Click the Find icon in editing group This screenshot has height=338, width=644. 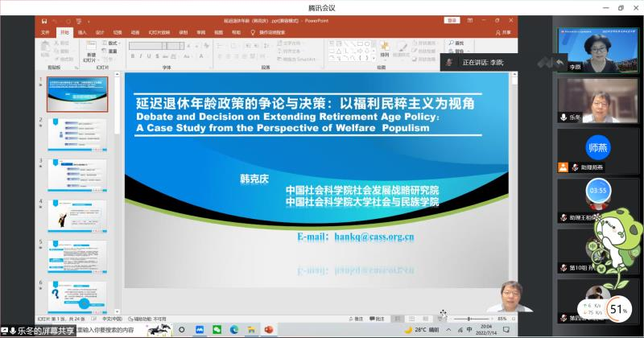click(452, 41)
